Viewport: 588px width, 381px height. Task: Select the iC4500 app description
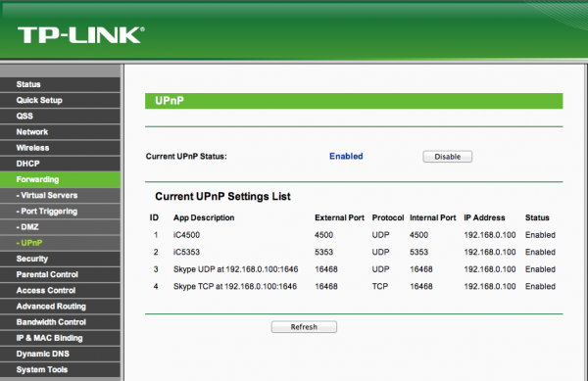point(186,235)
